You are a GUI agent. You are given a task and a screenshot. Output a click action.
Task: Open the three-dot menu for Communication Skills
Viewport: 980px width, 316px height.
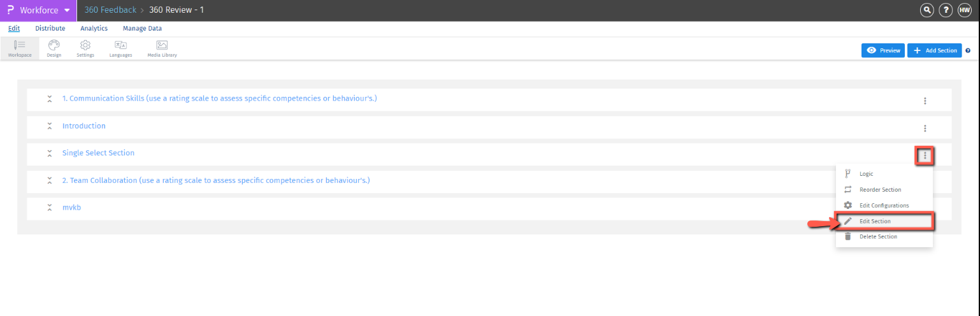tap(925, 101)
